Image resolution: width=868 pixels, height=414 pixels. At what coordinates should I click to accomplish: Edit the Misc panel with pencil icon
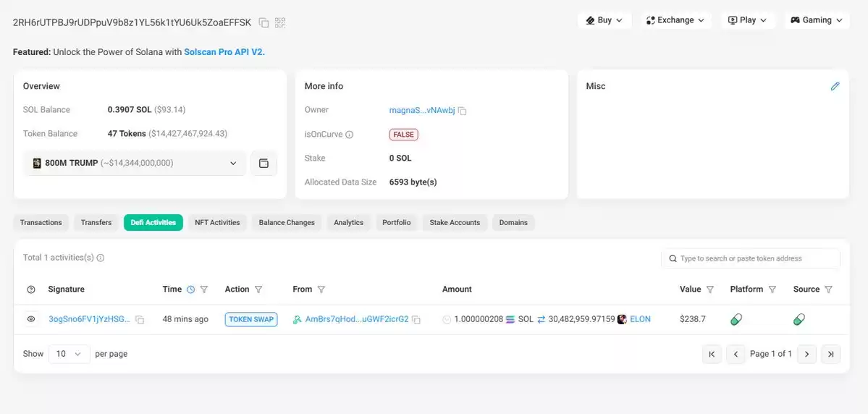(835, 86)
